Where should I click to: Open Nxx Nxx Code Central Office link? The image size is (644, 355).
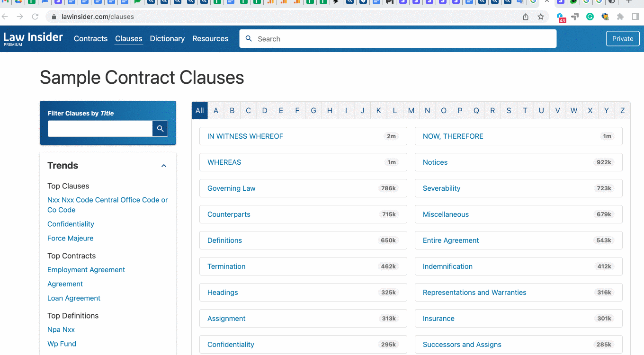[x=107, y=205]
